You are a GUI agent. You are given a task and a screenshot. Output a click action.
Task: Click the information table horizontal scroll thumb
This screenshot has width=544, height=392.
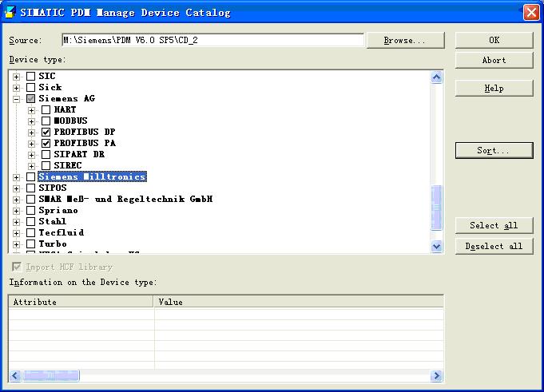(51, 375)
